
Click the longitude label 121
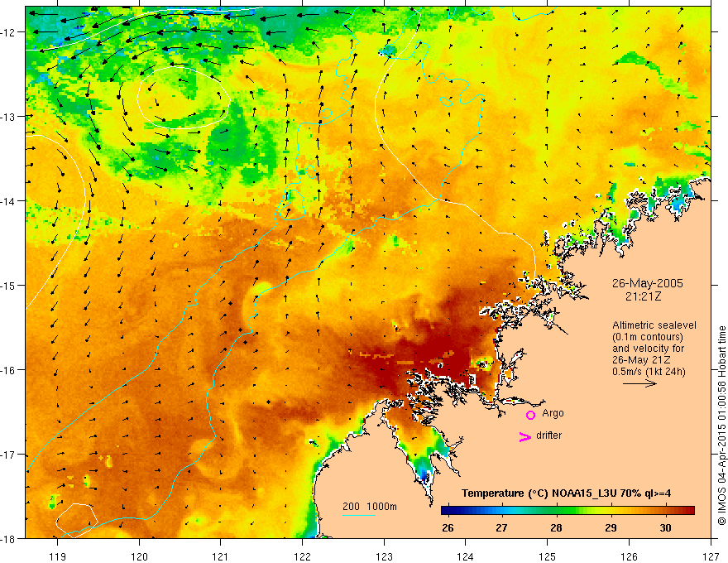(x=221, y=556)
